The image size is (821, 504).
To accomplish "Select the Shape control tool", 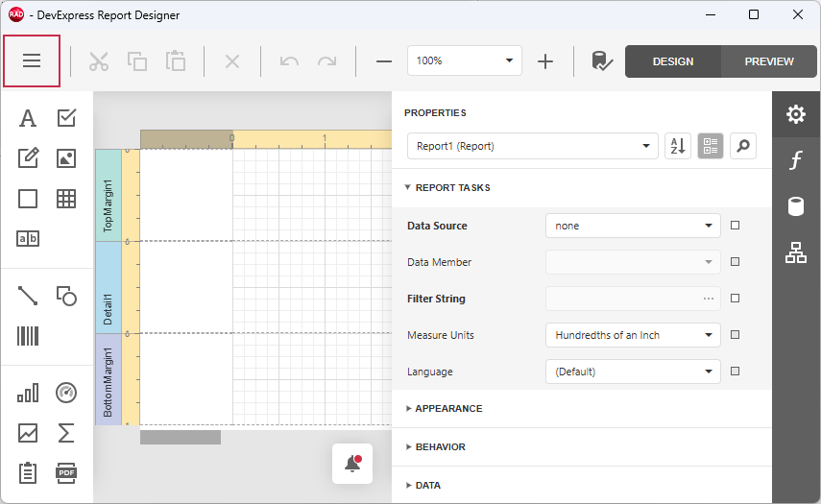I will (66, 296).
